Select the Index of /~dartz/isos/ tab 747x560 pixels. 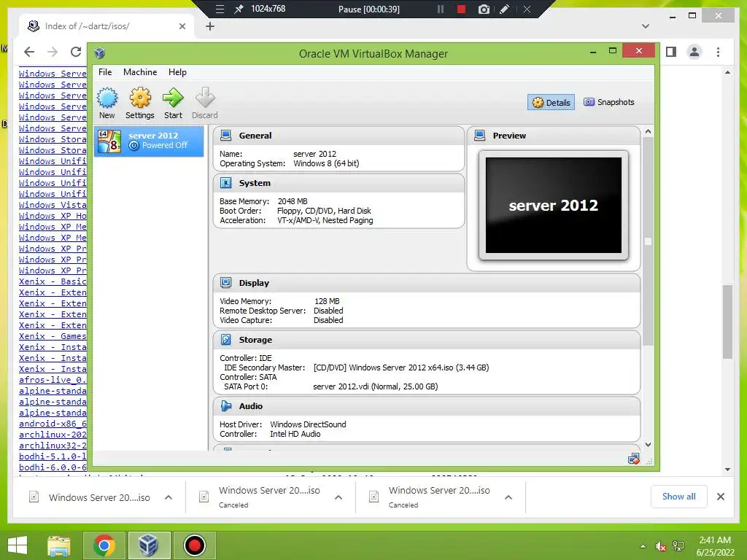[x=107, y=26]
